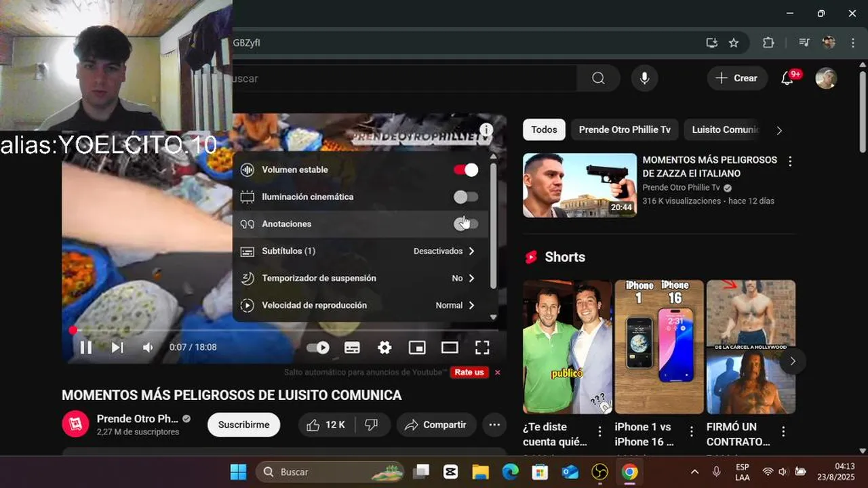This screenshot has width=868, height=488.
Task: Open the Adam Sandler short thumbnail
Action: 568,346
